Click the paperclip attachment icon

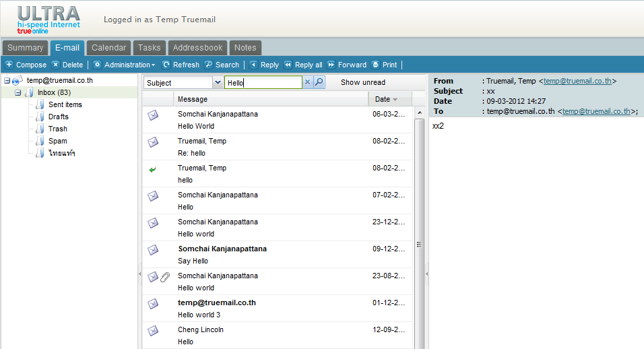(x=165, y=277)
